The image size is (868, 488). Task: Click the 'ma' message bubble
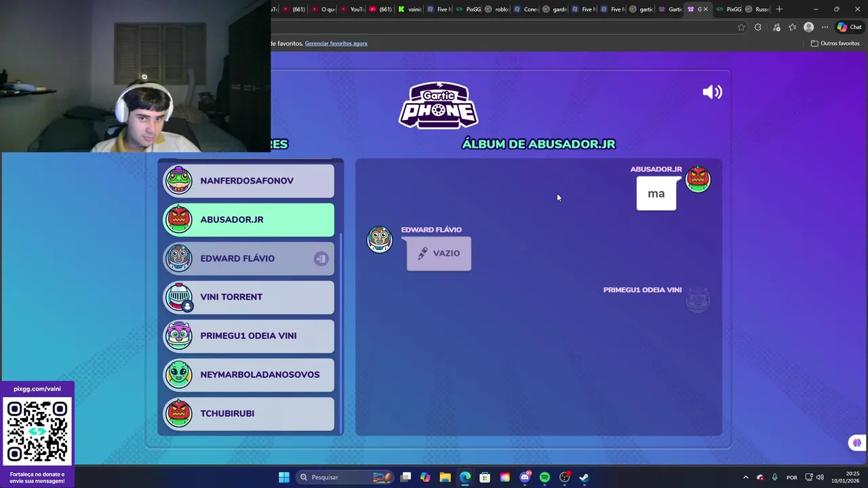click(x=656, y=194)
